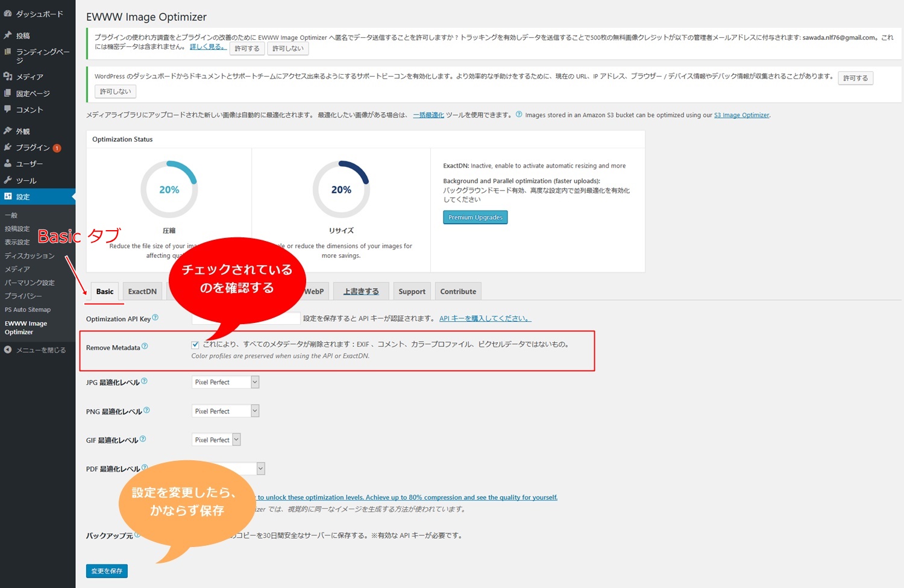Viewport: 904px width, 588px height.
Task: Open the 一括最適化 bulk optimize link
Action: coord(428,114)
